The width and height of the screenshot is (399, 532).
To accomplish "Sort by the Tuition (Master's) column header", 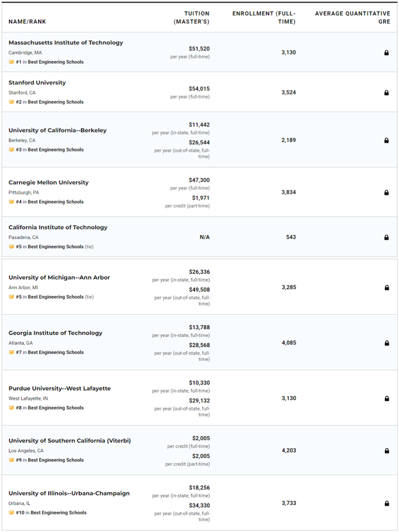I will (192, 18).
